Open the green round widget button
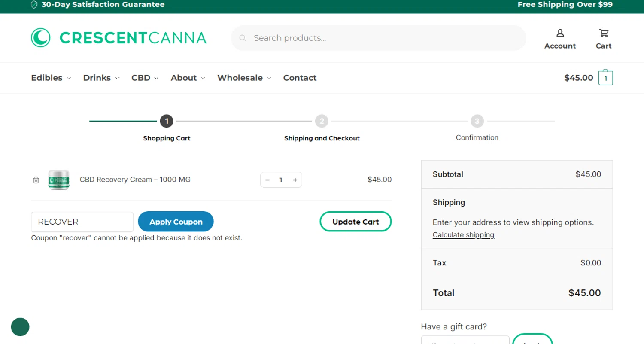Image resolution: width=644 pixels, height=344 pixels. point(20,327)
